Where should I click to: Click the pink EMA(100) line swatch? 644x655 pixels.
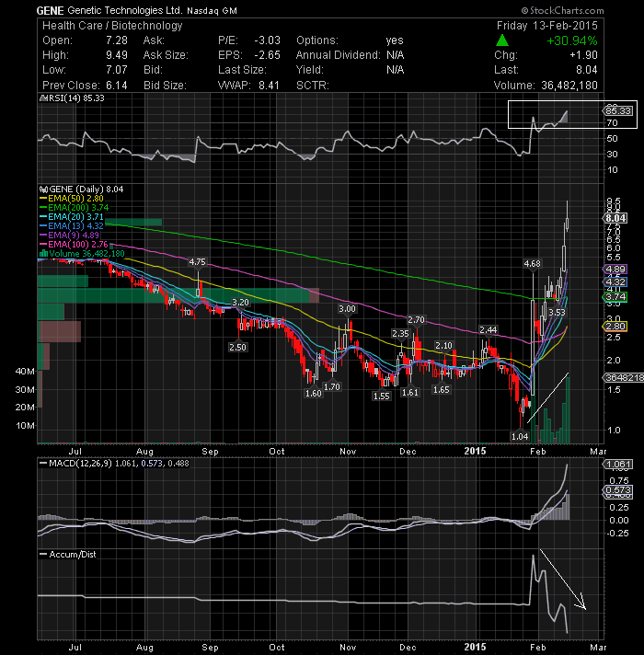[x=43, y=245]
